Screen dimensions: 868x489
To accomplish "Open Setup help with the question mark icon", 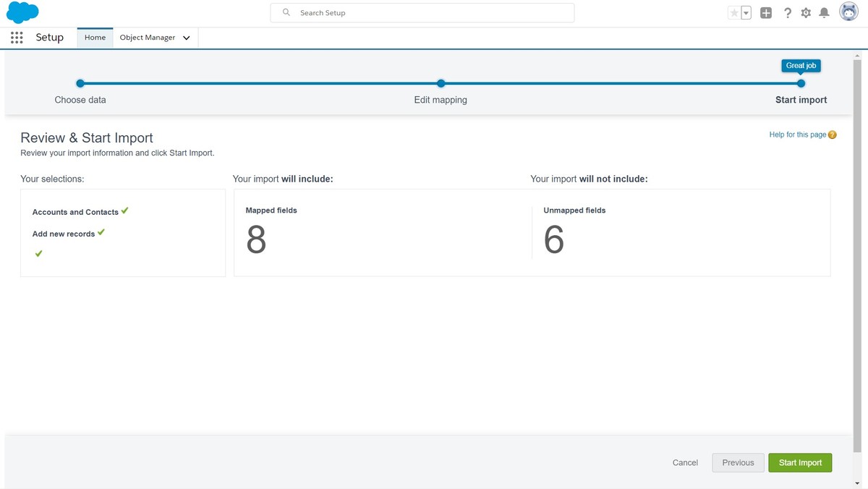I will [x=787, y=12].
